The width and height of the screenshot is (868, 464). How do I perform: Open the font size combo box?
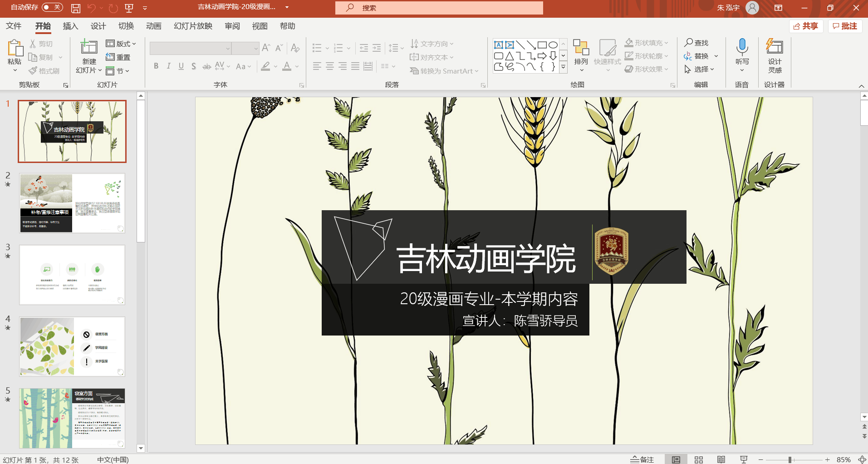245,48
